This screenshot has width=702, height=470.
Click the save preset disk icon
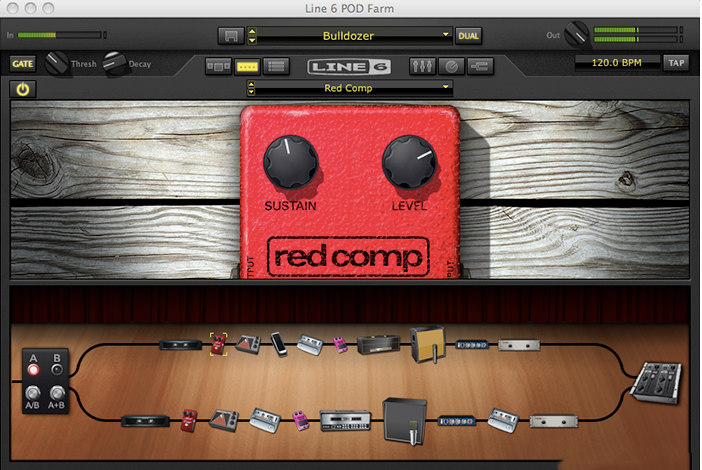[231, 36]
